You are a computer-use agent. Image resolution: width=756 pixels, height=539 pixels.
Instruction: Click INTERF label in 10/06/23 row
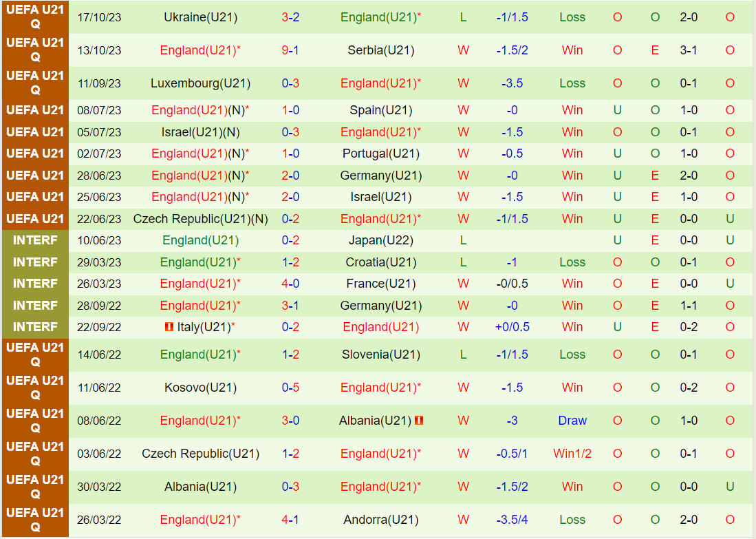pyautogui.click(x=35, y=241)
